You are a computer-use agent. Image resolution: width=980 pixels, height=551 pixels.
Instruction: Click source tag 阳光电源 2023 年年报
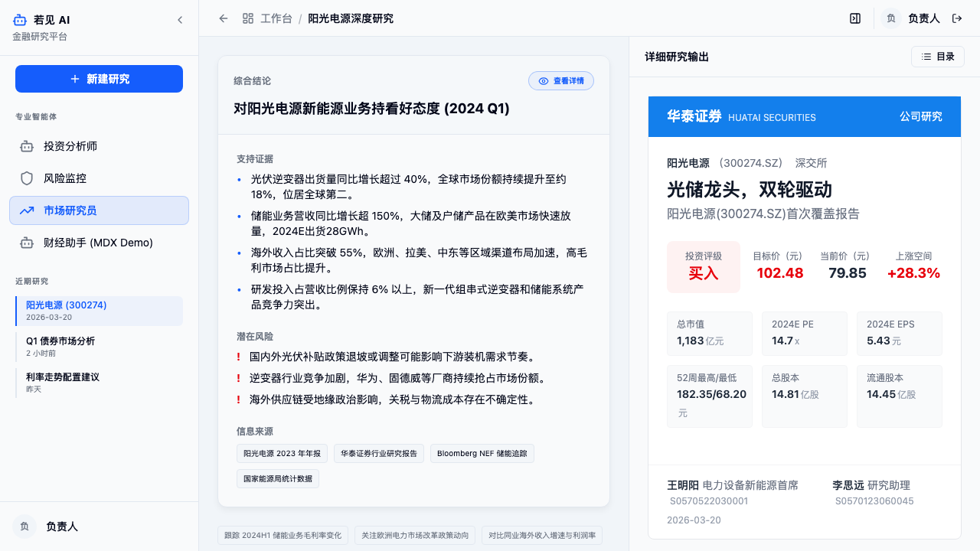(x=283, y=453)
